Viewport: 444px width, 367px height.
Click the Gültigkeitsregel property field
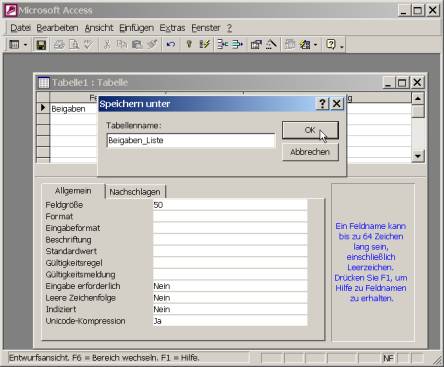coord(230,263)
